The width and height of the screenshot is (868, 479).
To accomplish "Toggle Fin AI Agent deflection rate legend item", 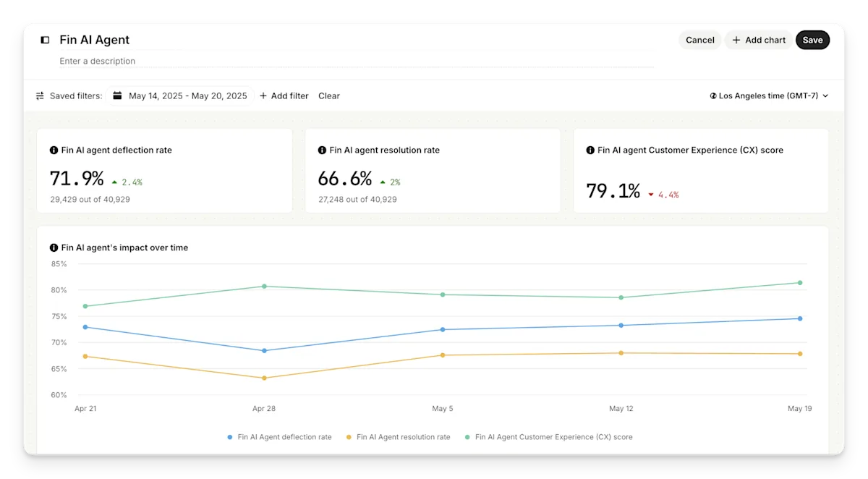I will (x=279, y=437).
